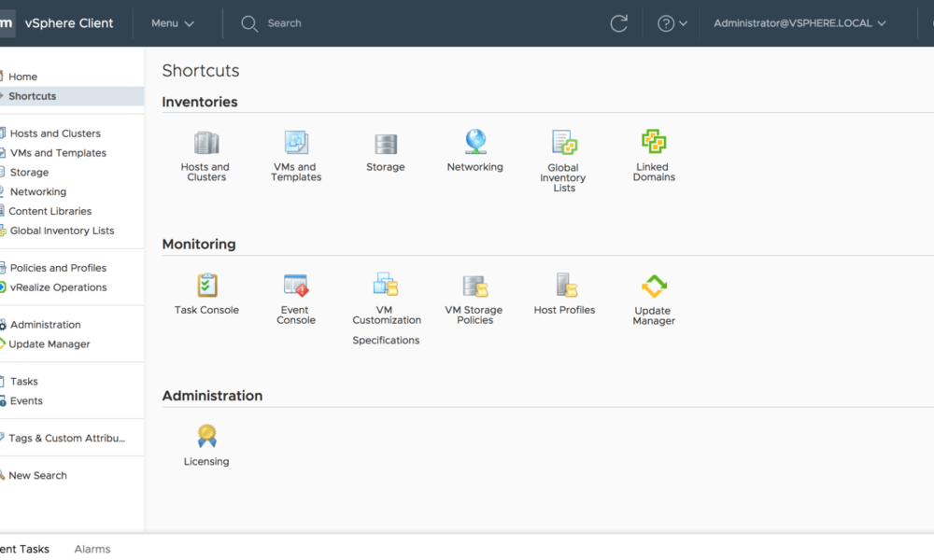This screenshot has height=560, width=934.
Task: Open the Update Manager shortcut icon
Action: pyautogui.click(x=653, y=285)
